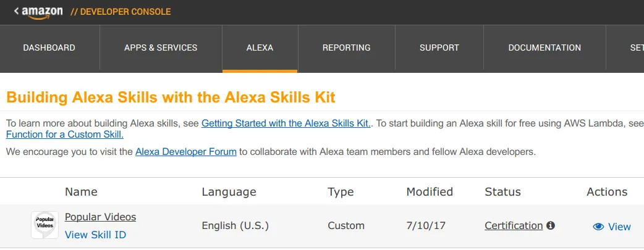Click View Skill ID under Popular Videos
This screenshot has width=644, height=250.
point(95,235)
